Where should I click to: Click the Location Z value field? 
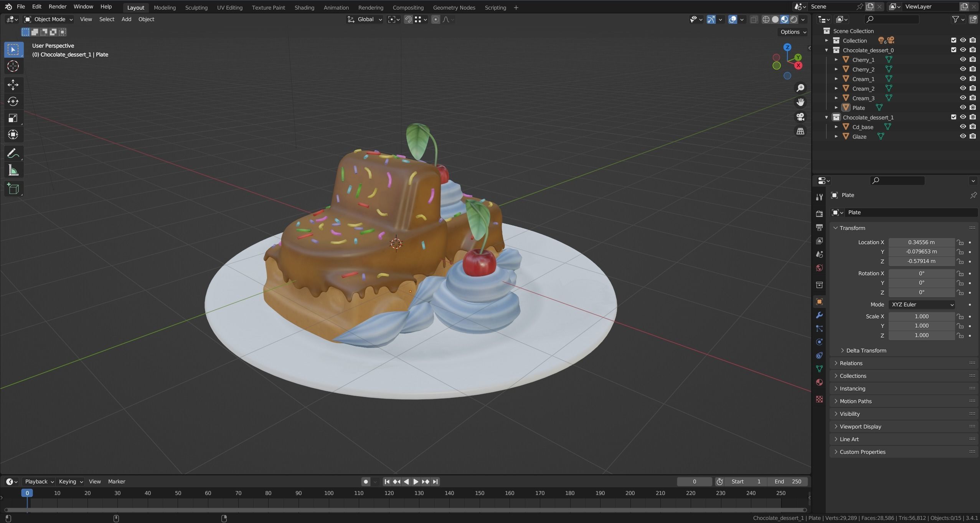pyautogui.click(x=922, y=261)
